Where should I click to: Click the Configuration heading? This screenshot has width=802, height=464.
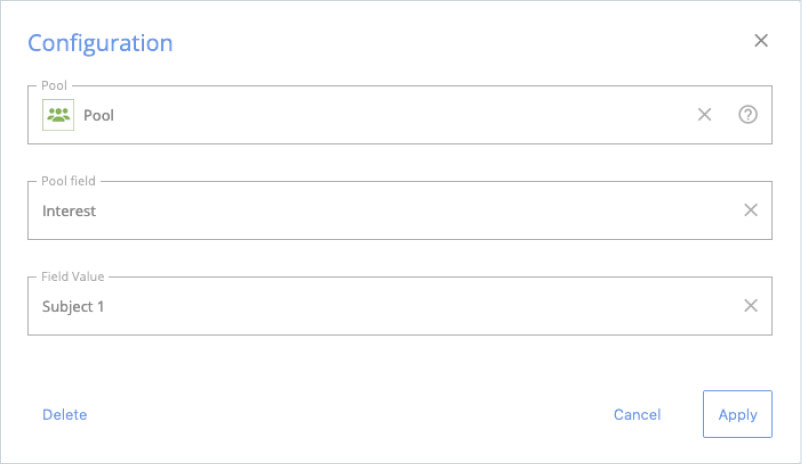click(100, 43)
